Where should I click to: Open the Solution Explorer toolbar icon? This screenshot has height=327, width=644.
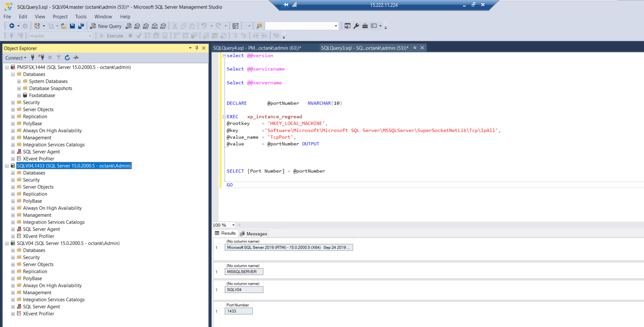coord(347,26)
